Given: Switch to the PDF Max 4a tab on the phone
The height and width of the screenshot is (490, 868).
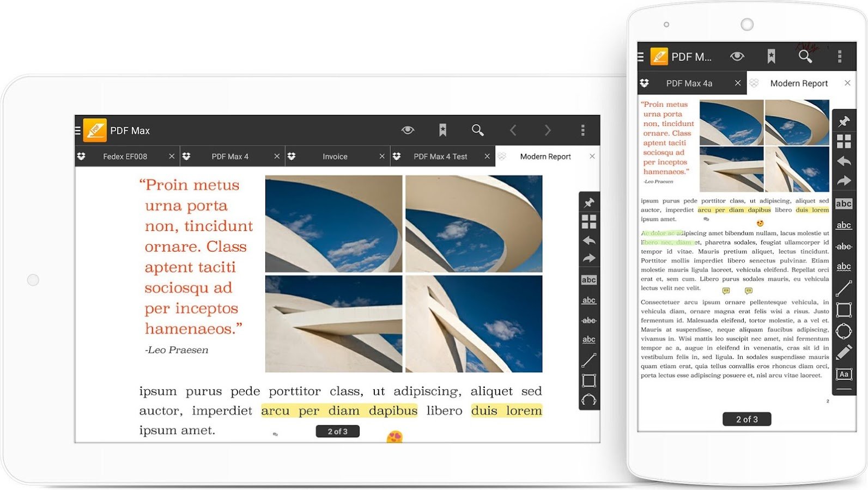Looking at the screenshot, I should pyautogui.click(x=689, y=83).
